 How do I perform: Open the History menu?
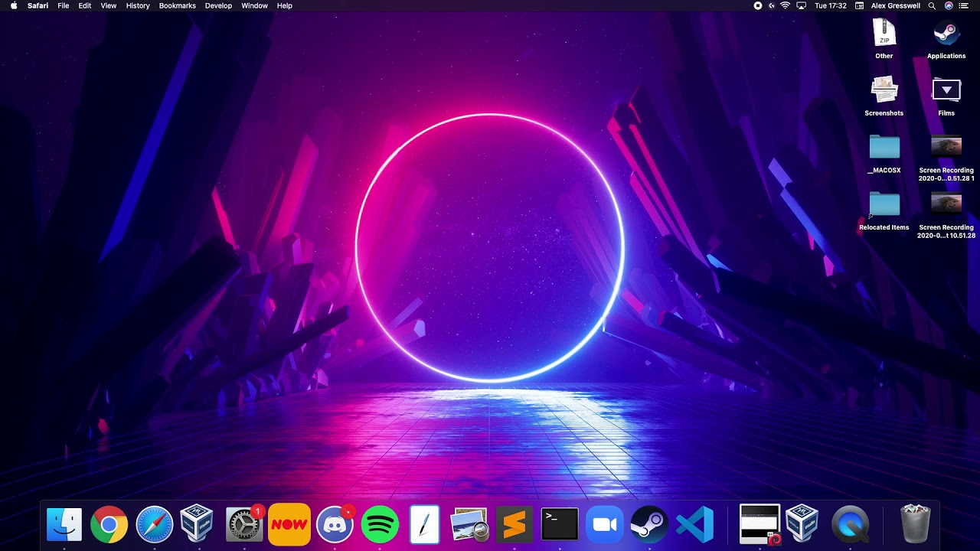pos(138,5)
